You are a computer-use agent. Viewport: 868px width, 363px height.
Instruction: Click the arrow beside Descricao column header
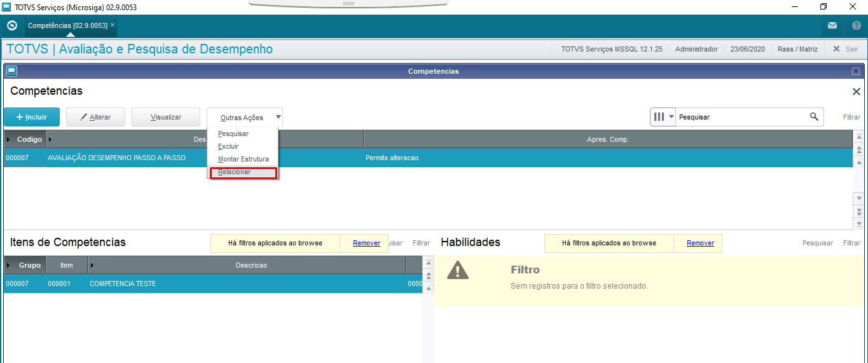[92, 265]
